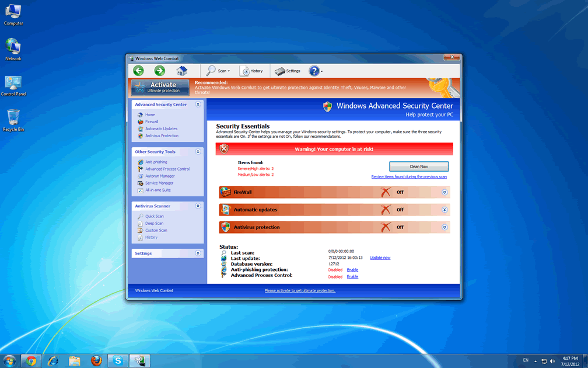
Task: Open the blue Help question mark icon
Action: point(314,71)
